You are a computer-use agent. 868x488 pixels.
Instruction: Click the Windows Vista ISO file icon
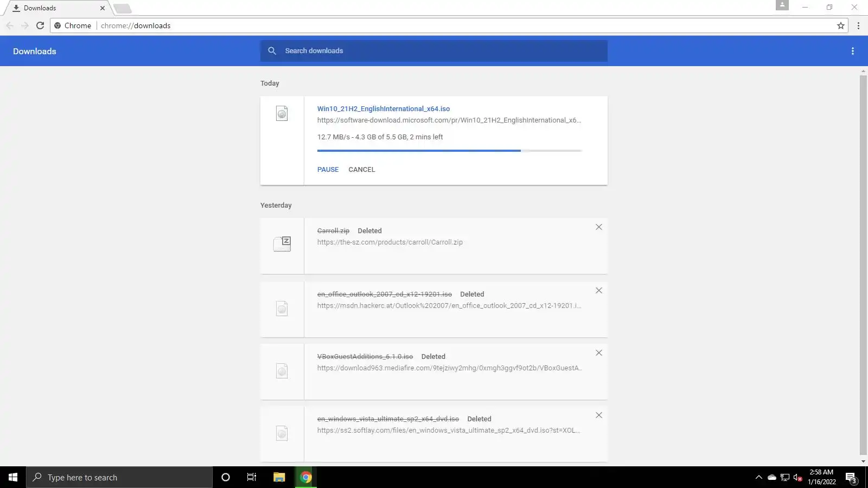pos(282,433)
